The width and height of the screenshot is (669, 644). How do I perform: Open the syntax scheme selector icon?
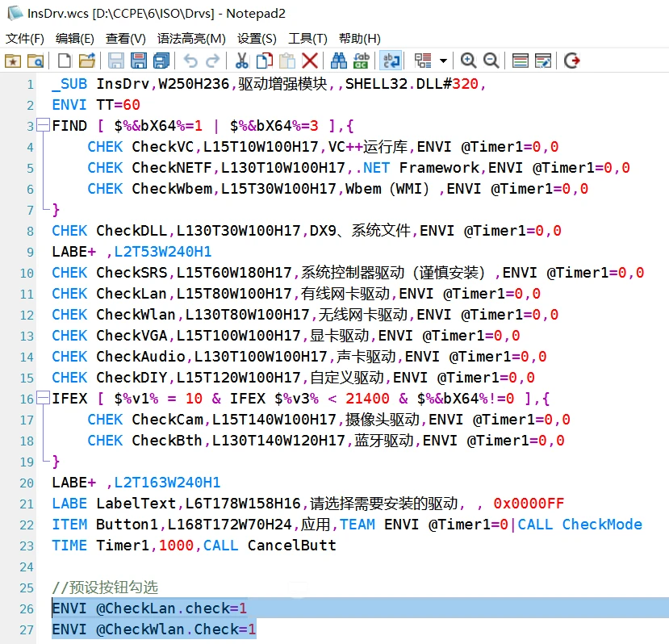[x=423, y=61]
